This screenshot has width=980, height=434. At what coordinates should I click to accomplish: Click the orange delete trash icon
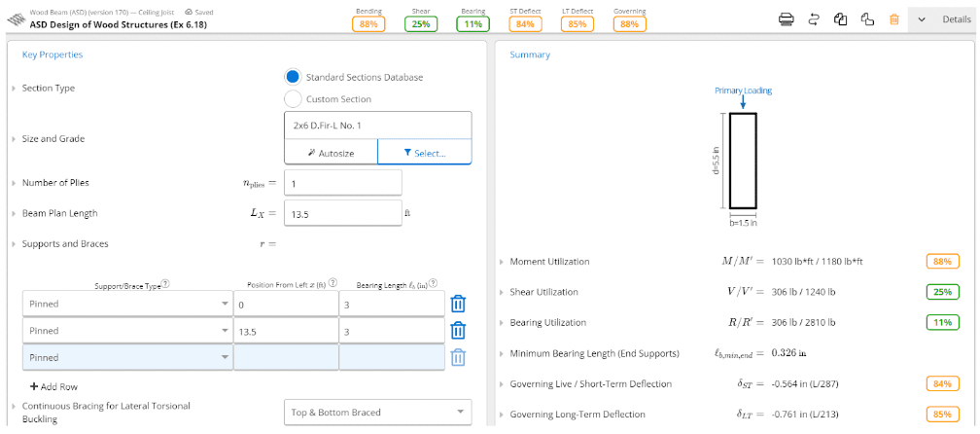click(894, 19)
